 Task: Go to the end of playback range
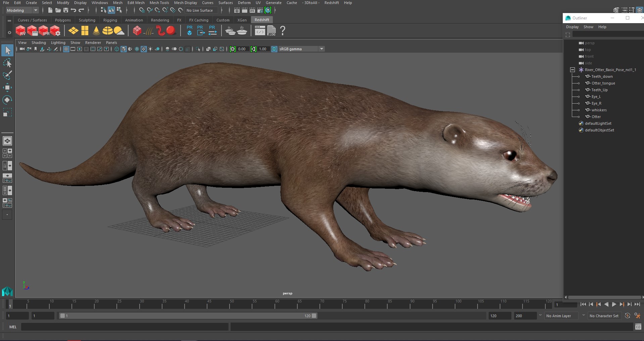(x=637, y=304)
